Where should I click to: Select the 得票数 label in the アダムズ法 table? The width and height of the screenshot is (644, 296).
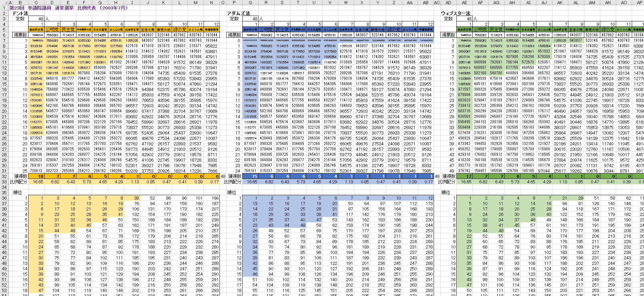234,35
